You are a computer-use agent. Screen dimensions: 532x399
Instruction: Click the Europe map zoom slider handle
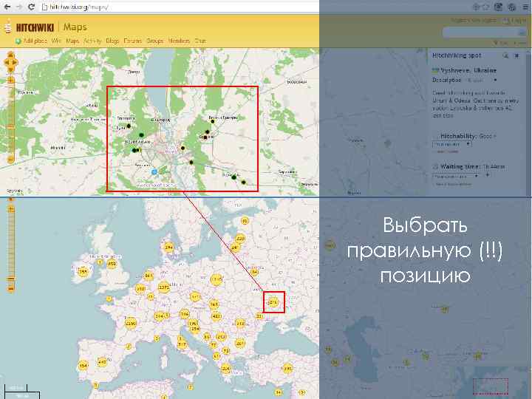point(11,279)
